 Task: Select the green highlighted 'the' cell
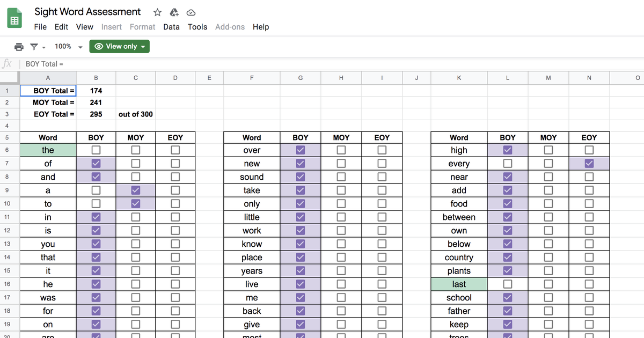[48, 150]
